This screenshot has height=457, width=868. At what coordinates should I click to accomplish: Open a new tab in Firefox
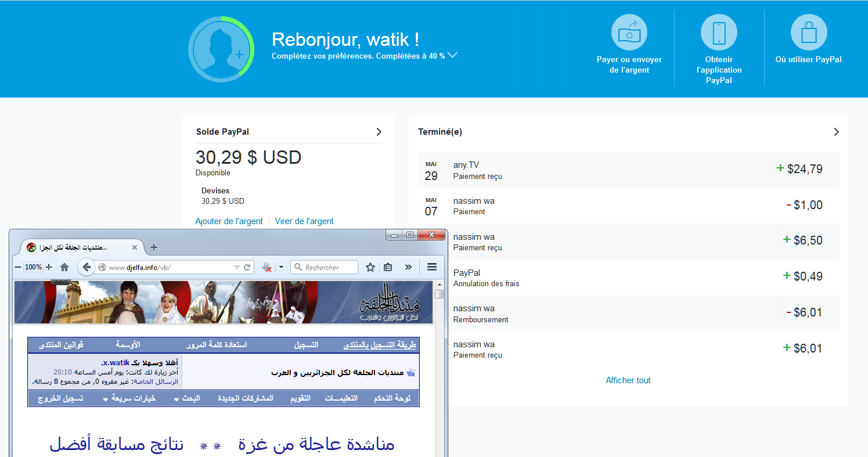(154, 247)
